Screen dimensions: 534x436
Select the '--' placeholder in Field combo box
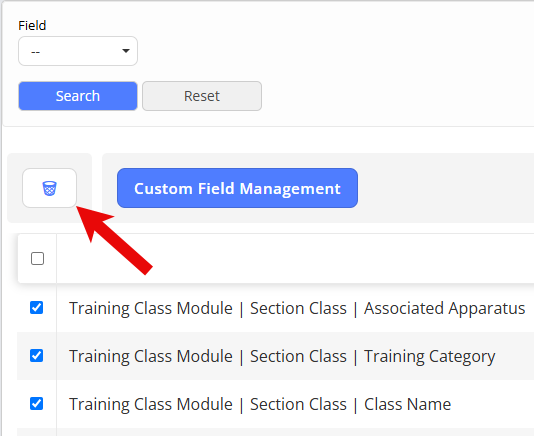[36, 52]
